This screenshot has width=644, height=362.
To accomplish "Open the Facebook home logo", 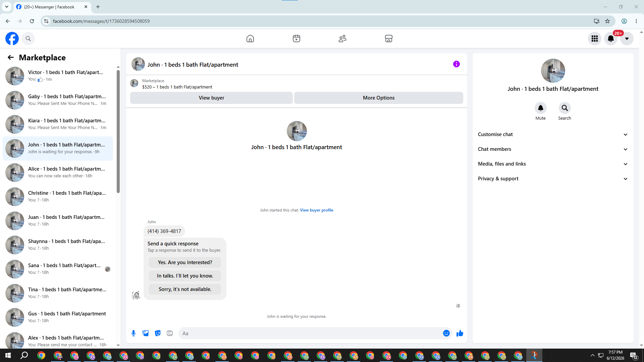I will coord(12,39).
